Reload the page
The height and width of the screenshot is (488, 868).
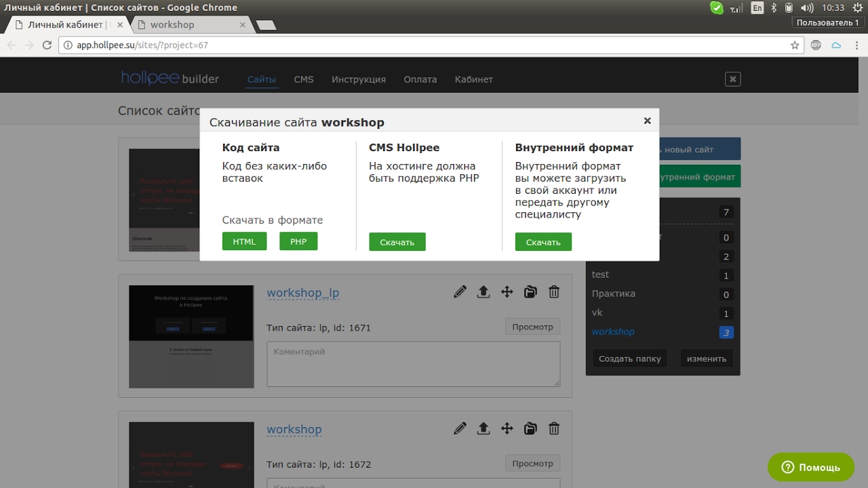(47, 45)
